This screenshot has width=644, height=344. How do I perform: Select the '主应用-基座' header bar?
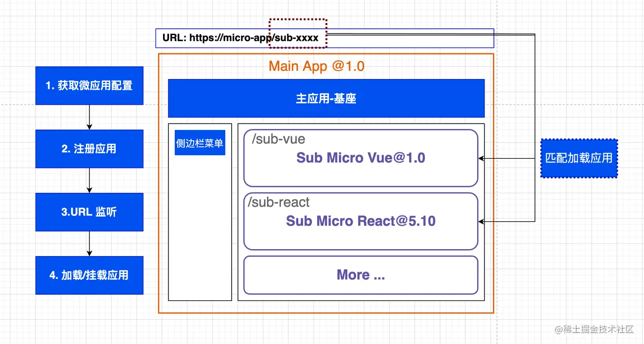pos(326,98)
